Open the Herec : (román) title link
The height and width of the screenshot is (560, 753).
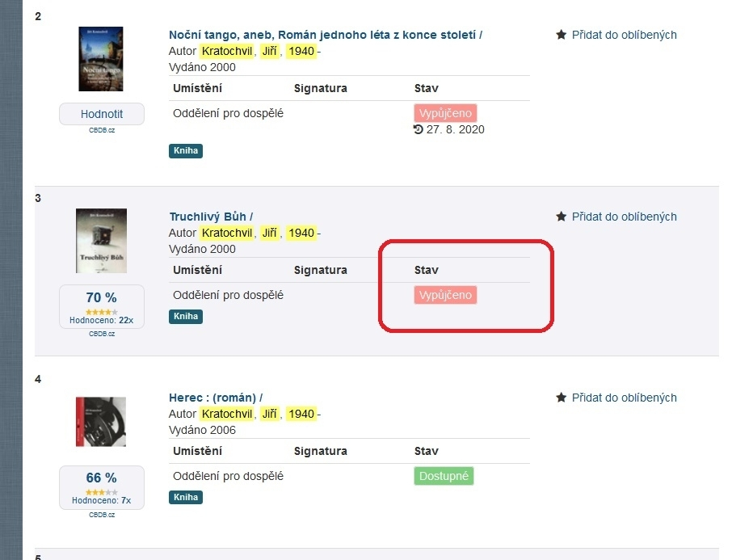[x=212, y=398]
